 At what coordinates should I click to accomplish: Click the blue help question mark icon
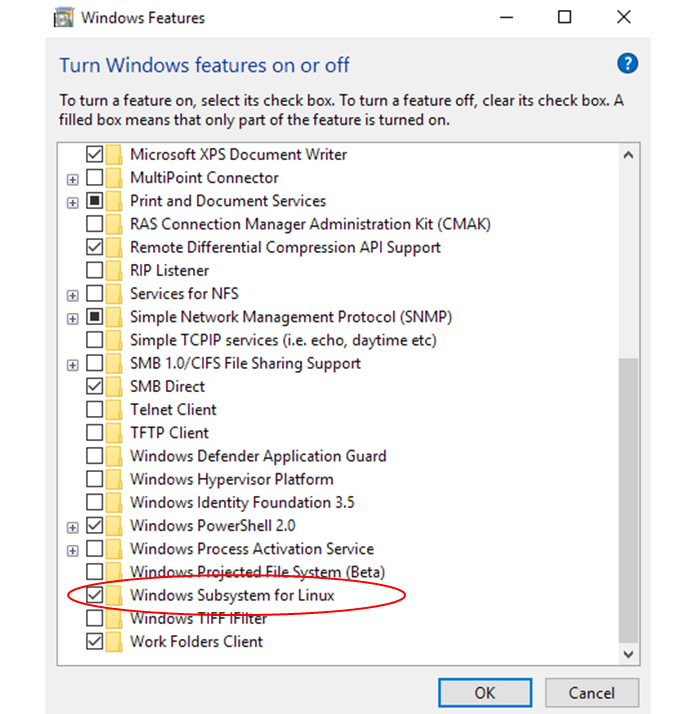coord(627,63)
